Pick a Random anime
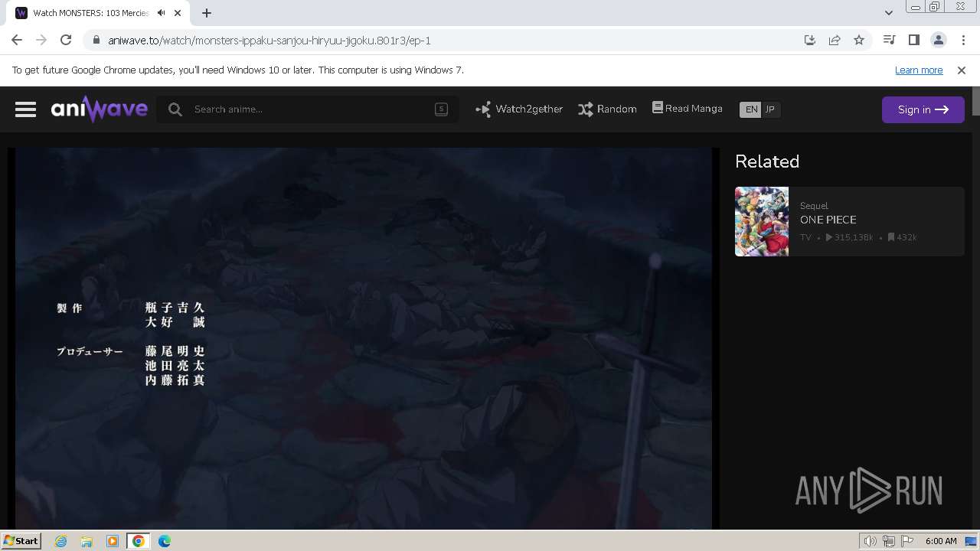This screenshot has width=980, height=551. (607, 109)
